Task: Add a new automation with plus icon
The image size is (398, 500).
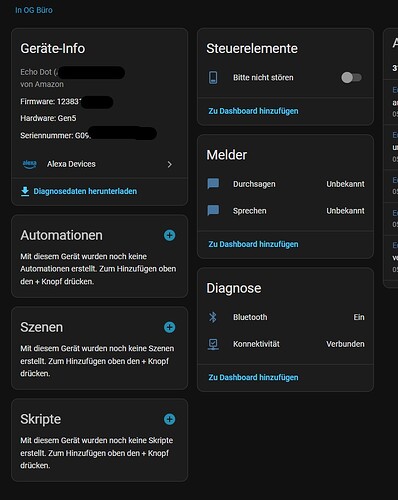Action: coord(169,235)
